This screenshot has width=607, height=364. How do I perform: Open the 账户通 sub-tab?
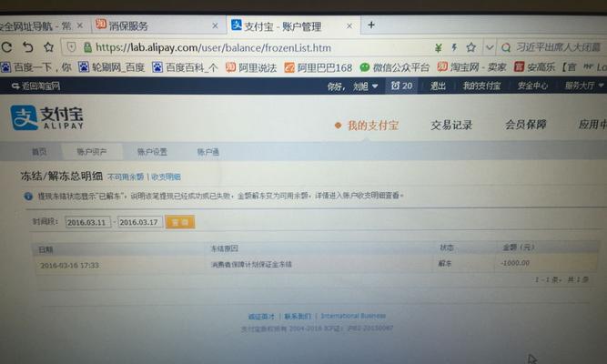(x=207, y=152)
